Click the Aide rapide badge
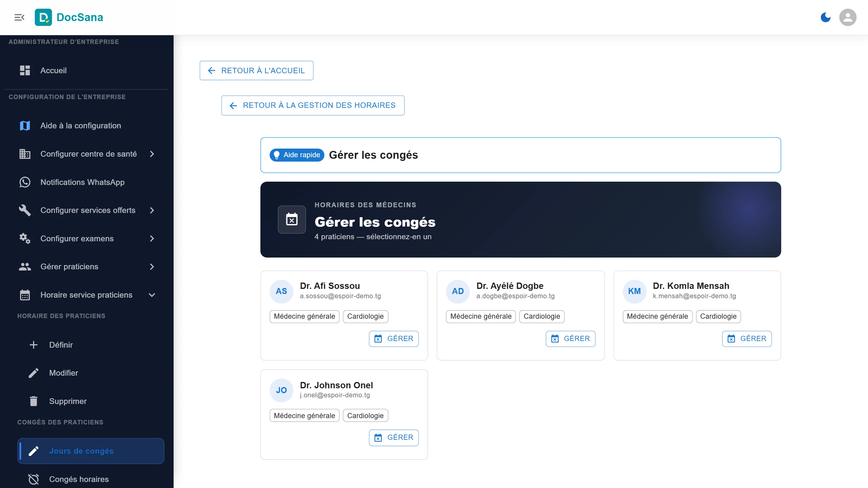 click(x=297, y=155)
